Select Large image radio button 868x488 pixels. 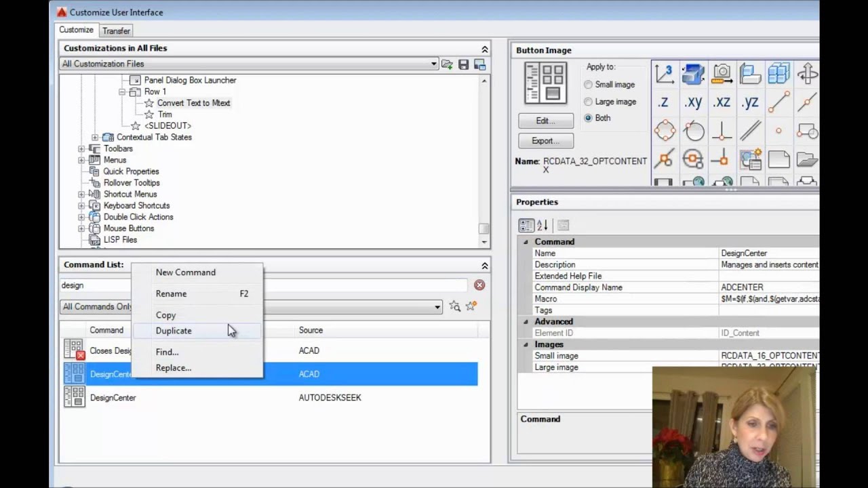click(x=588, y=102)
